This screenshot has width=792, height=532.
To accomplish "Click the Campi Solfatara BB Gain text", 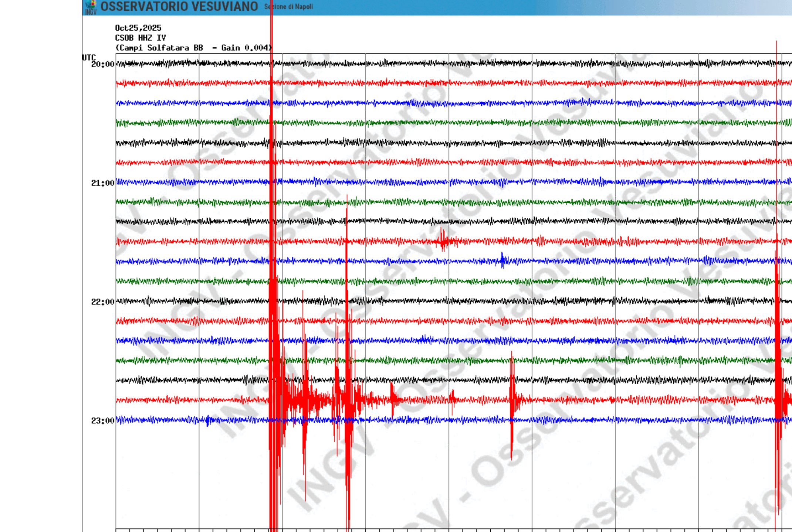I will pos(193,48).
